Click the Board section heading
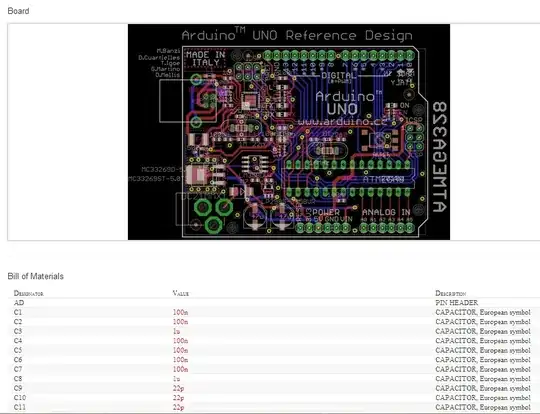 (18, 11)
